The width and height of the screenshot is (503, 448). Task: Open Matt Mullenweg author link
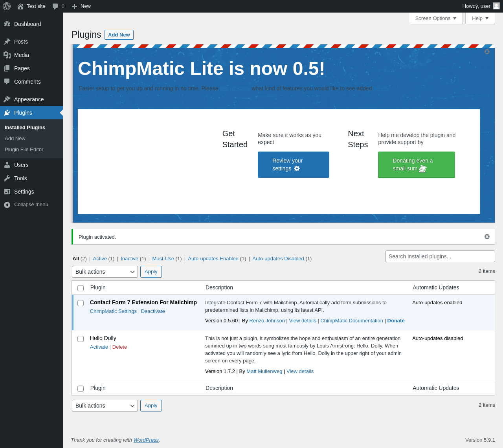coord(264,371)
